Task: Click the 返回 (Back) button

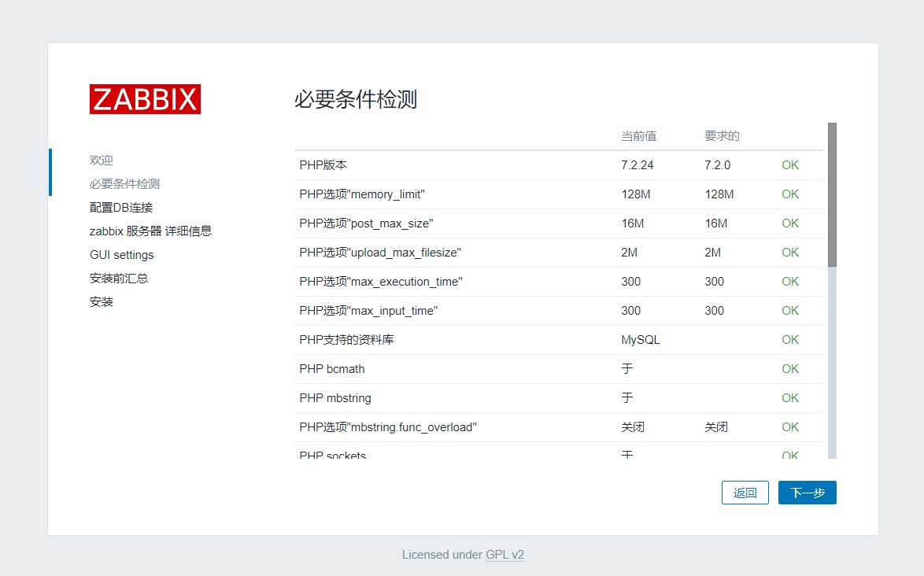Action: click(x=745, y=493)
